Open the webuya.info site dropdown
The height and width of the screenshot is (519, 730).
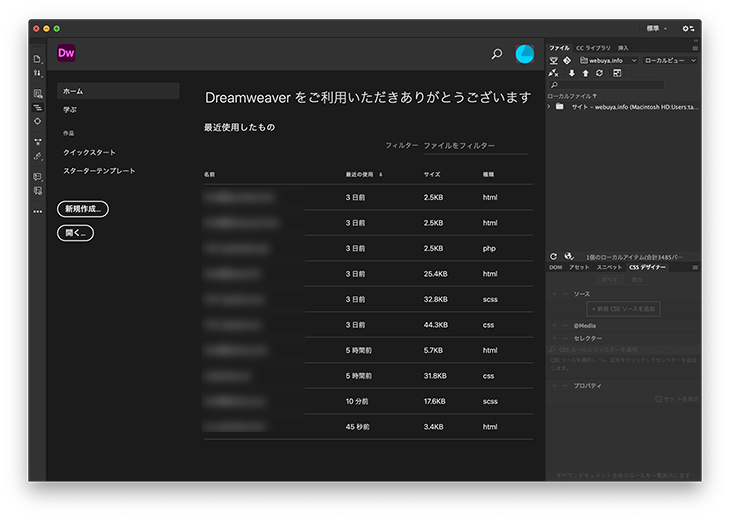(x=608, y=61)
